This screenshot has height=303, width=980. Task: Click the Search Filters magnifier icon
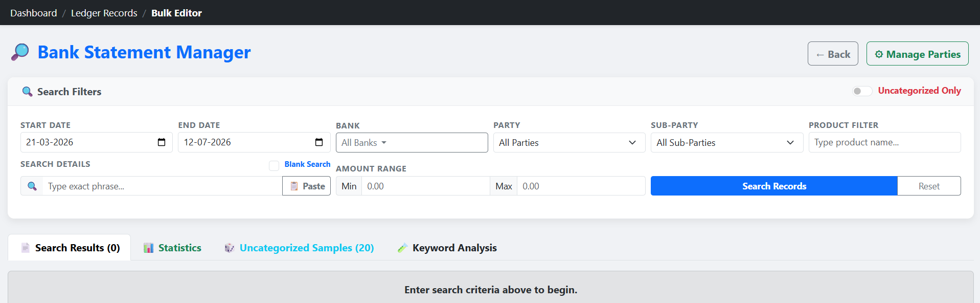[x=27, y=92]
